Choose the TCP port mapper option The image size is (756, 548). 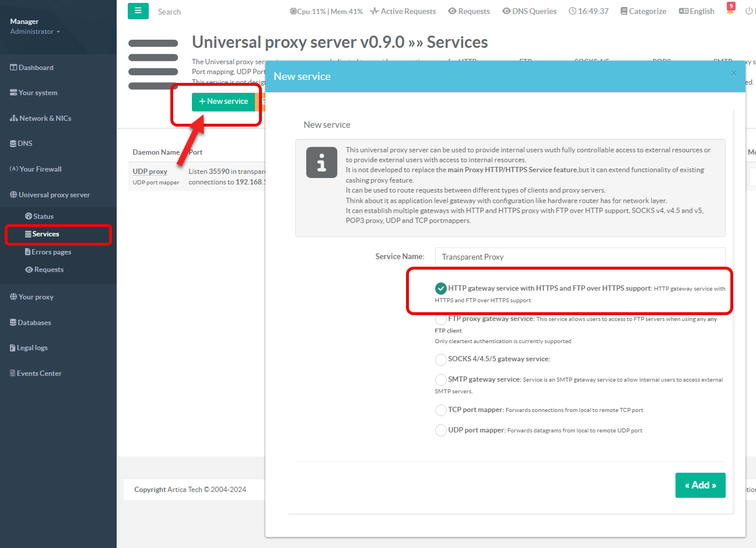441,410
